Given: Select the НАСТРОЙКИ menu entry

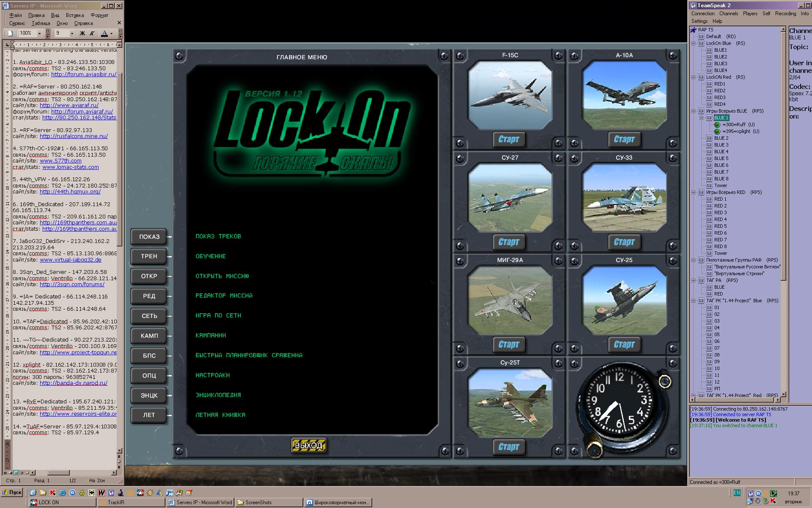Looking at the screenshot, I should click(x=213, y=375).
